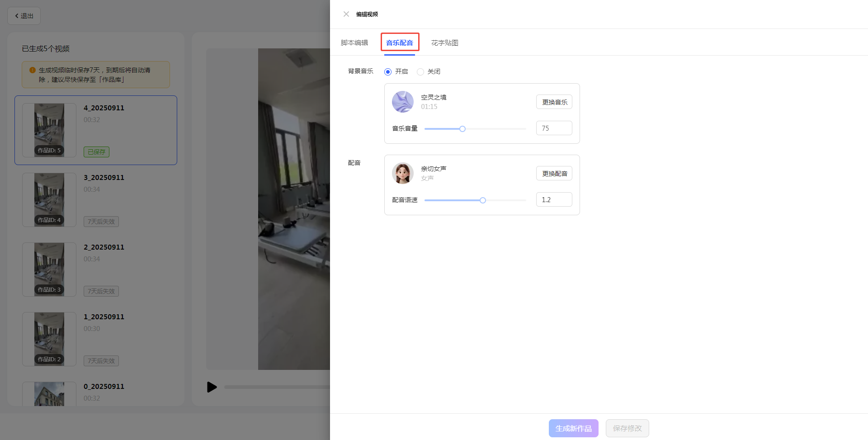Click the 音乐音量 slider handle
Screen dimensions: 868x440
[x=462, y=129]
